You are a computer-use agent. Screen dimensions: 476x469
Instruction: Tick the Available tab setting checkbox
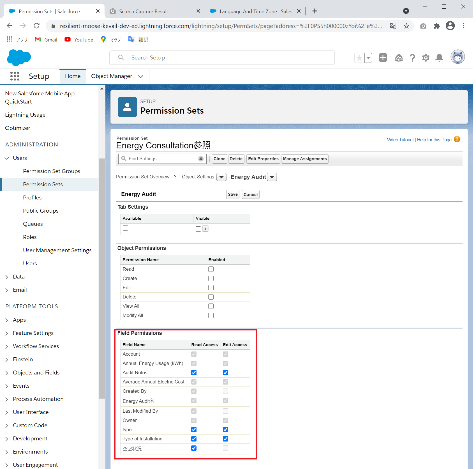126,228
